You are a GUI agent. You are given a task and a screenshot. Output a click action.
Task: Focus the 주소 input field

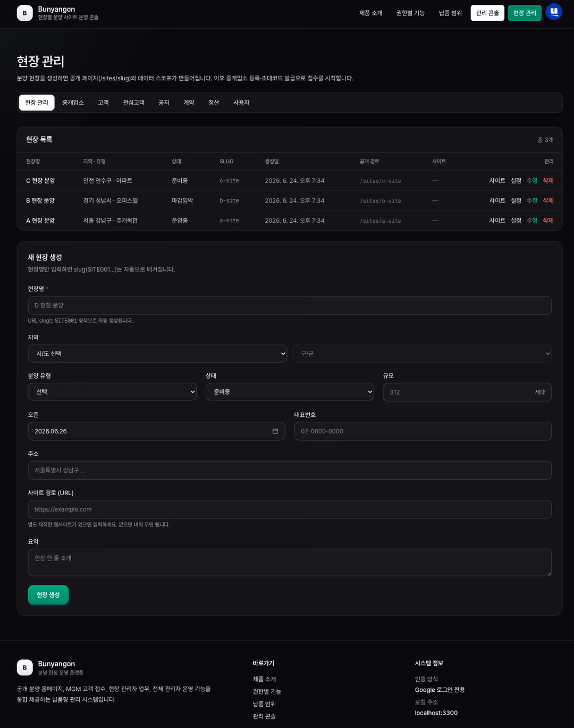click(290, 470)
